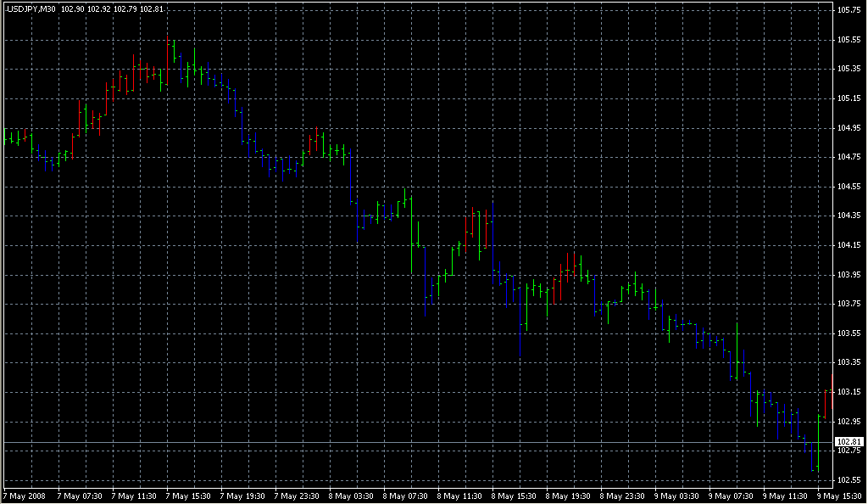Click the 9 May 03:30 time marker
868x504 pixels.
point(679,496)
